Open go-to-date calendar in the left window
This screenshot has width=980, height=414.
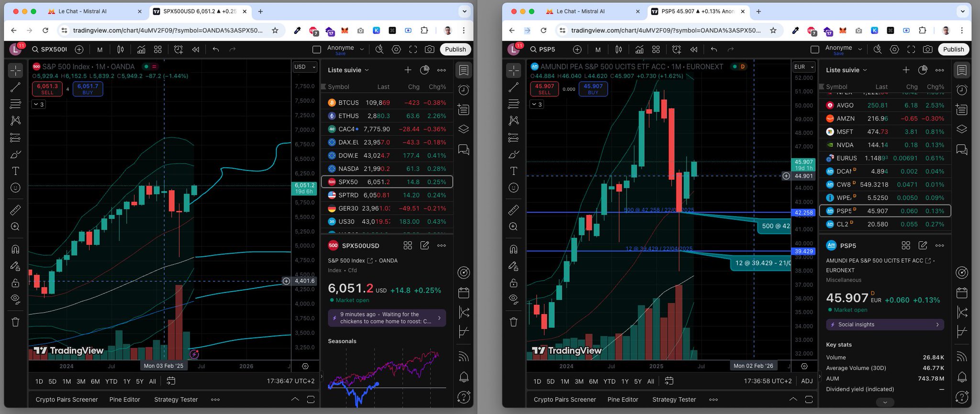[x=171, y=381]
